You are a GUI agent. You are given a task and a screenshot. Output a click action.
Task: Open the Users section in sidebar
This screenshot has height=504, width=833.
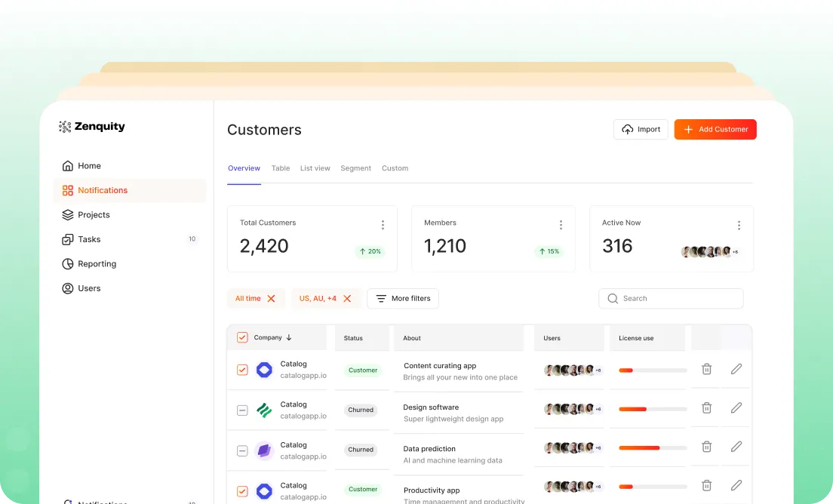click(130, 288)
